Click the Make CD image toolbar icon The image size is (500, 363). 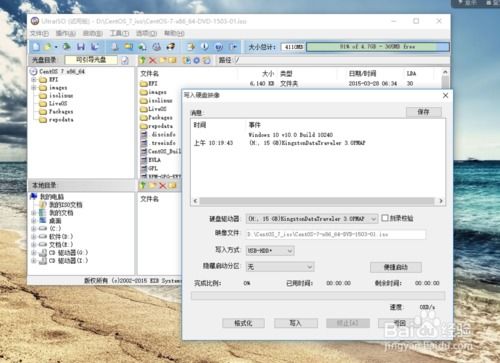(x=114, y=47)
